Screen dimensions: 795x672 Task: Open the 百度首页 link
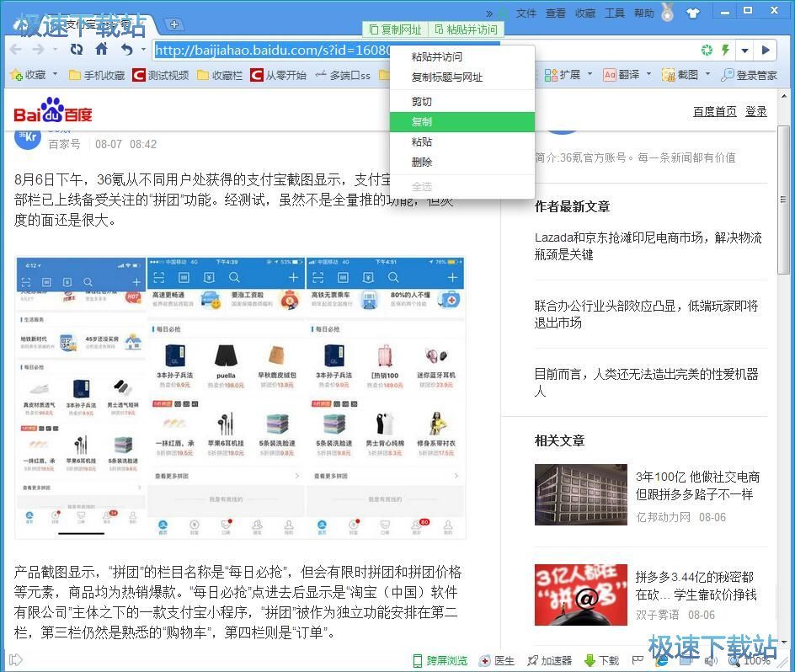(715, 111)
